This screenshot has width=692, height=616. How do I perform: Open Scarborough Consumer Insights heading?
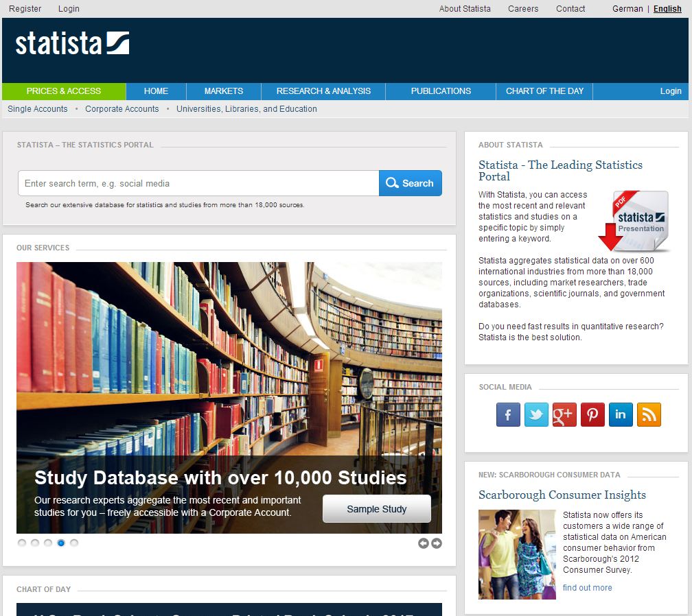coord(562,495)
